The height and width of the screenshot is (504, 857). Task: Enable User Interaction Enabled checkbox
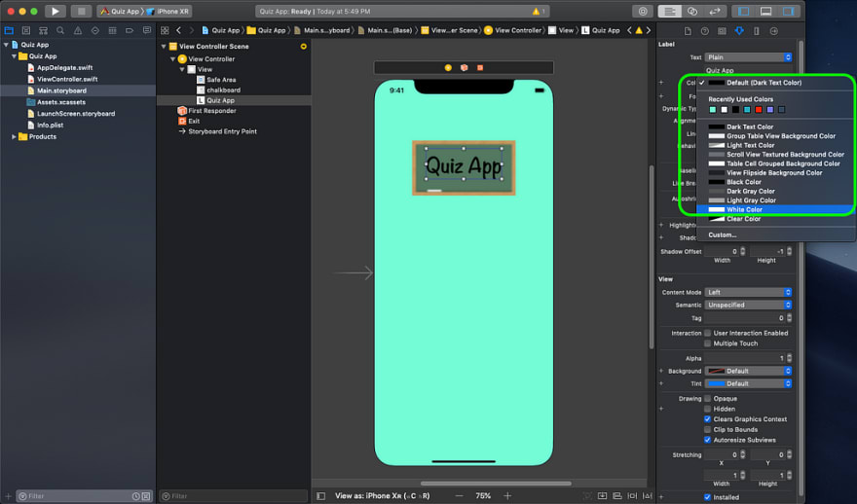click(707, 333)
